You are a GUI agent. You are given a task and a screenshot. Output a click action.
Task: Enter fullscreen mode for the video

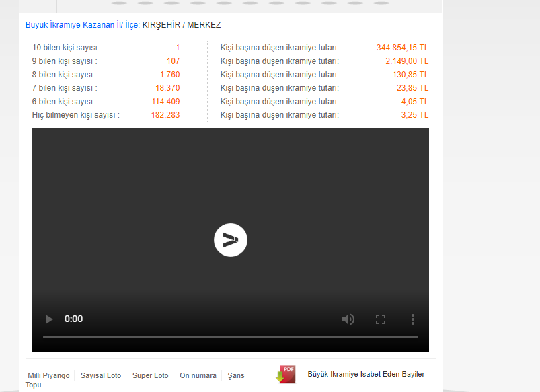coord(380,319)
